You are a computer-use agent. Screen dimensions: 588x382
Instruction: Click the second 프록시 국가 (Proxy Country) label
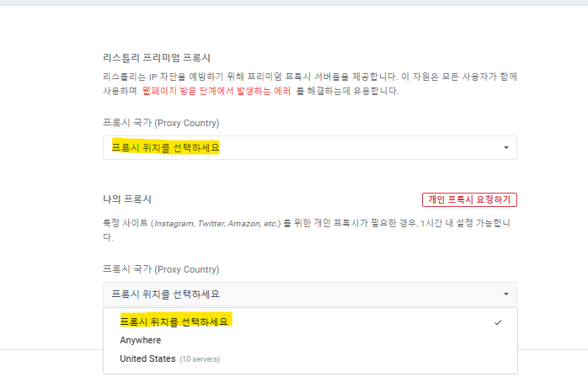tap(161, 270)
